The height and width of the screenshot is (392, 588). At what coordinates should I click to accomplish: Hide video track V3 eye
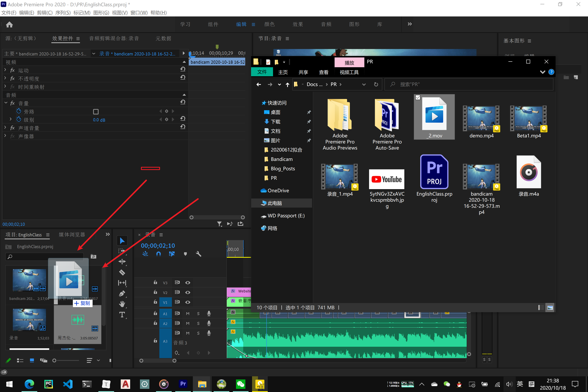pyautogui.click(x=188, y=283)
